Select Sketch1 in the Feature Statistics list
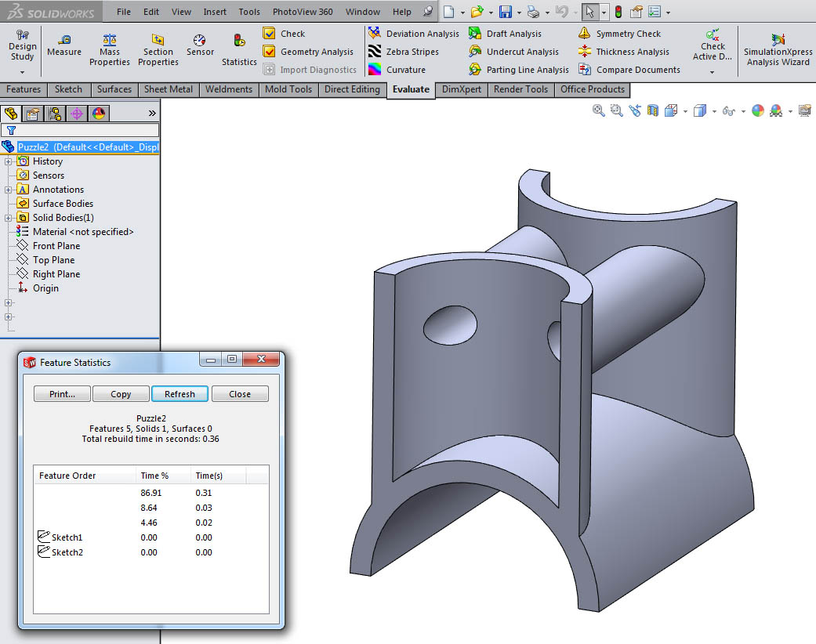The width and height of the screenshot is (816, 644). 65,537
